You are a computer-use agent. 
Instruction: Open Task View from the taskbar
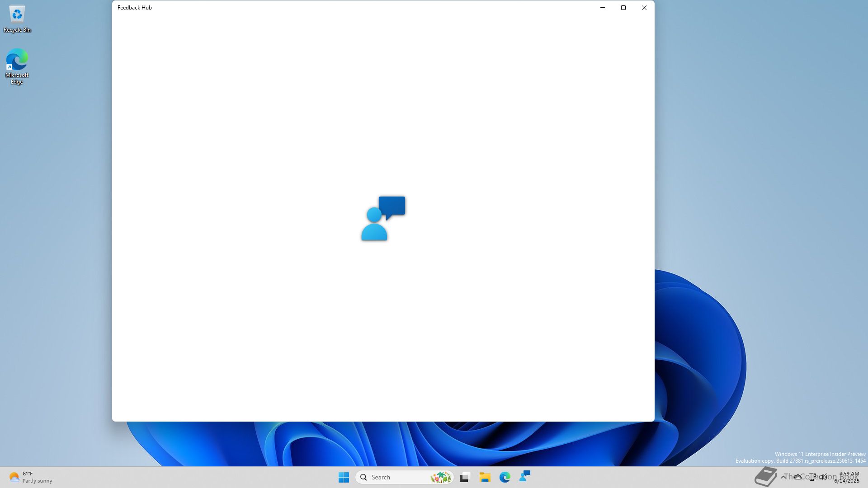pos(465,477)
